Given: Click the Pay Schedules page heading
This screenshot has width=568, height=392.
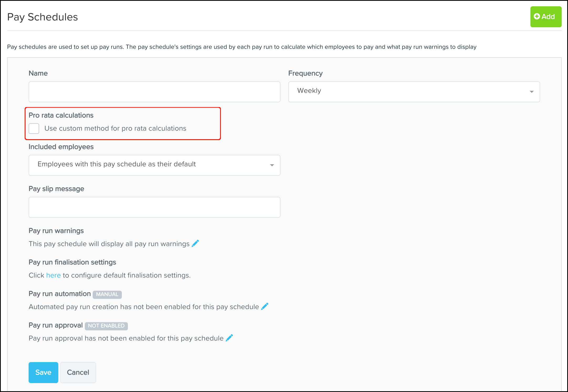Looking at the screenshot, I should pyautogui.click(x=43, y=17).
